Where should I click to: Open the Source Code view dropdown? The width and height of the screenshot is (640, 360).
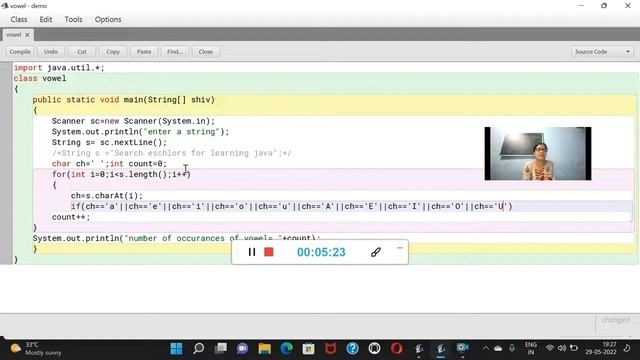click(x=602, y=52)
